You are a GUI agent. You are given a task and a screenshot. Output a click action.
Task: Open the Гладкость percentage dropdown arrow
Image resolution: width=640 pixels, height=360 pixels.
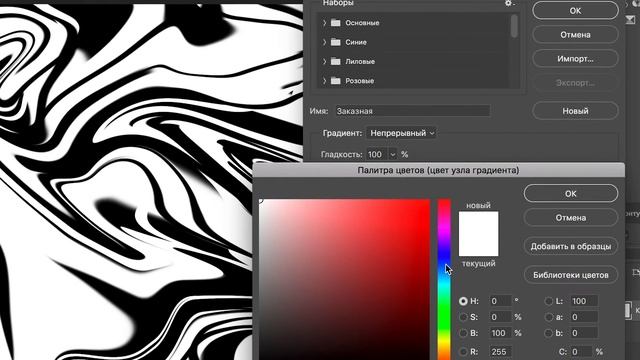pos(392,154)
